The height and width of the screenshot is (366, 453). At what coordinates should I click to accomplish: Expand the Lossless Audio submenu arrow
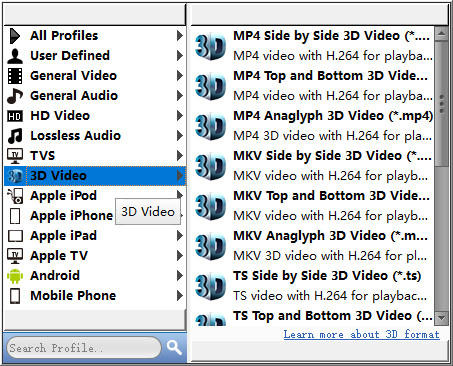[180, 136]
